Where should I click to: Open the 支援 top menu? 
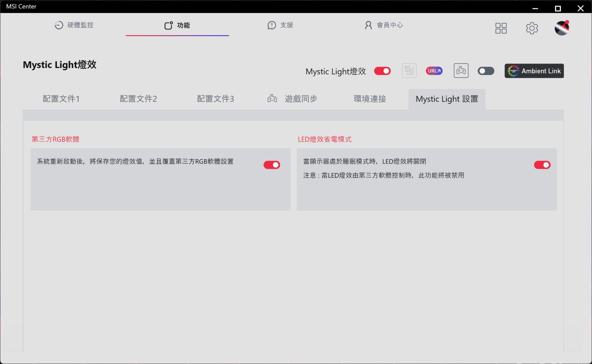coord(280,25)
